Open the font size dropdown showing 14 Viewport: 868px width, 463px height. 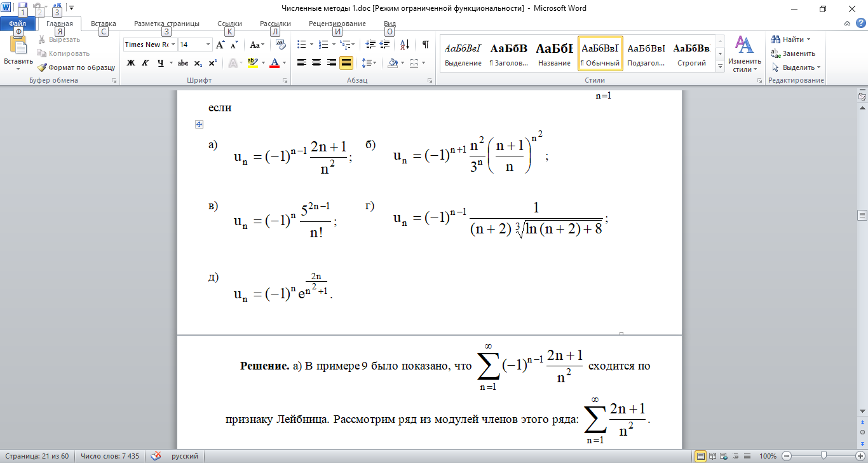(208, 45)
